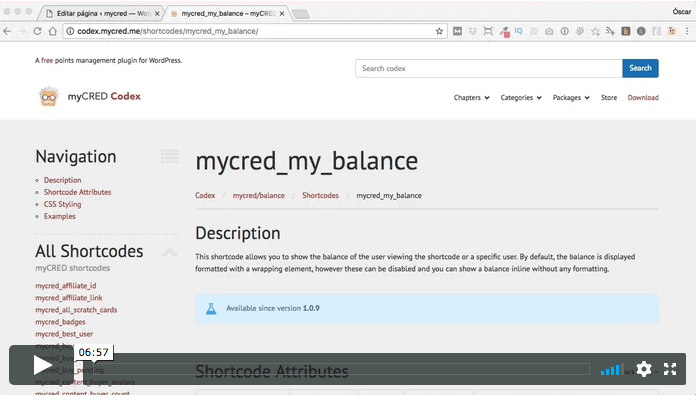Open mycred_best_user shortcode link
Screen dimensions: 700x400
(x=64, y=334)
